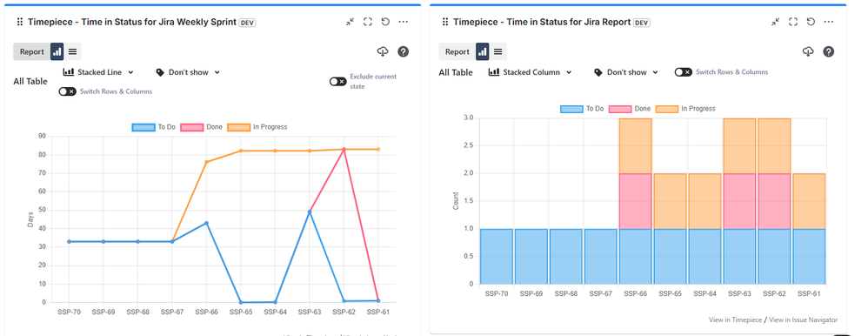Viewport: 868px width, 336px height.
Task: Open Stacked Column chart type dropdown
Action: point(530,72)
